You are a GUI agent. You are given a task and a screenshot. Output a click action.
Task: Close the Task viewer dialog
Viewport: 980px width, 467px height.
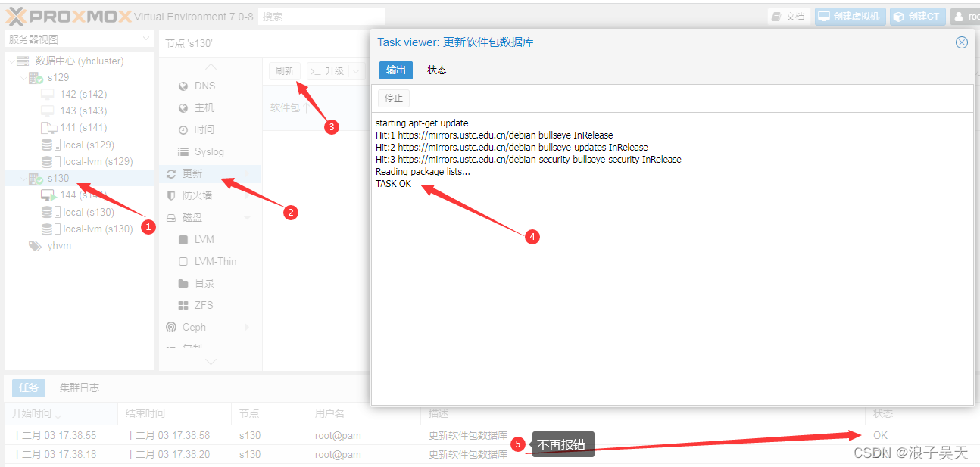pyautogui.click(x=962, y=42)
